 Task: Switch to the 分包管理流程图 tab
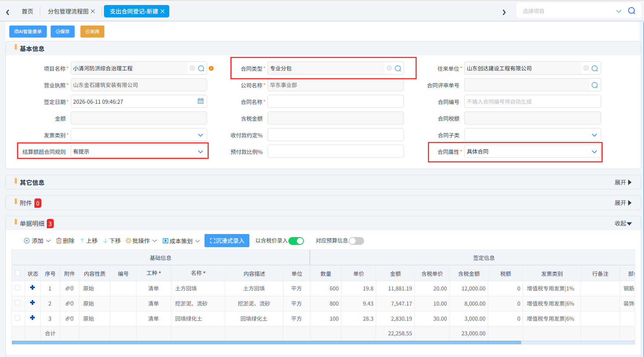tap(68, 12)
